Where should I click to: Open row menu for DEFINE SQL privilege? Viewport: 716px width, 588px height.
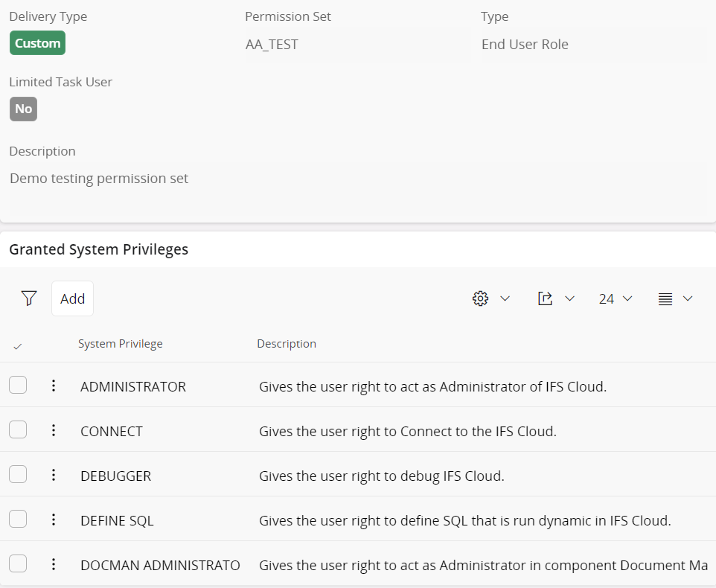54,520
